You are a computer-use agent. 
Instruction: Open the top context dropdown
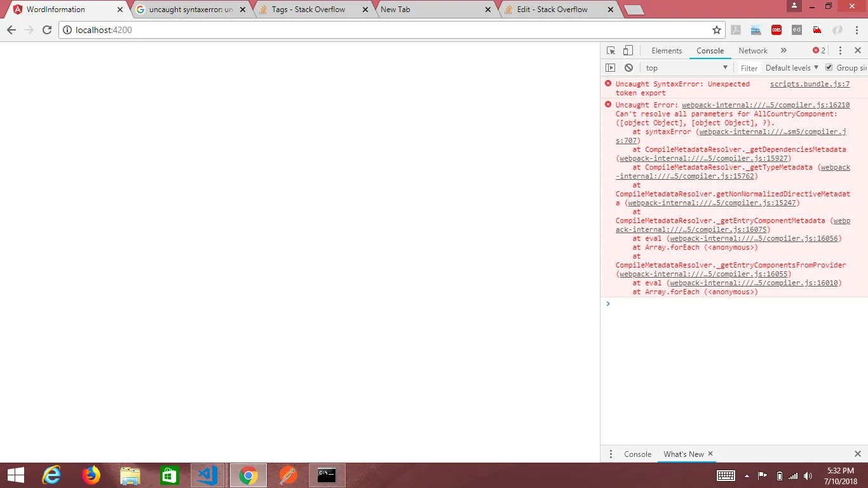[686, 68]
